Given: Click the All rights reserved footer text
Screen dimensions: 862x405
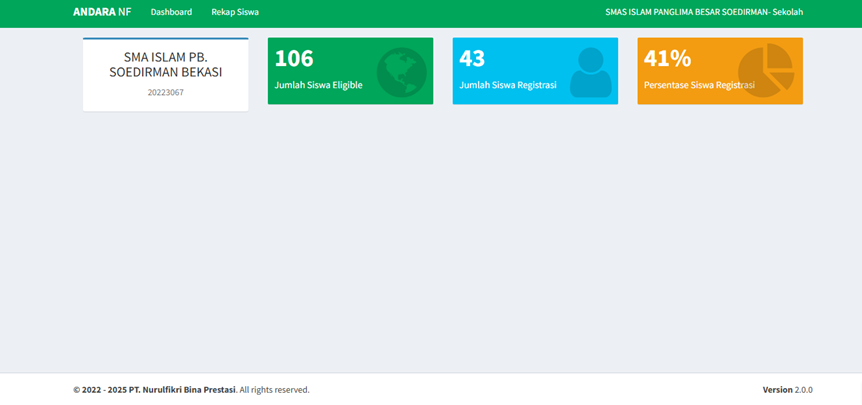Looking at the screenshot, I should coord(274,389).
